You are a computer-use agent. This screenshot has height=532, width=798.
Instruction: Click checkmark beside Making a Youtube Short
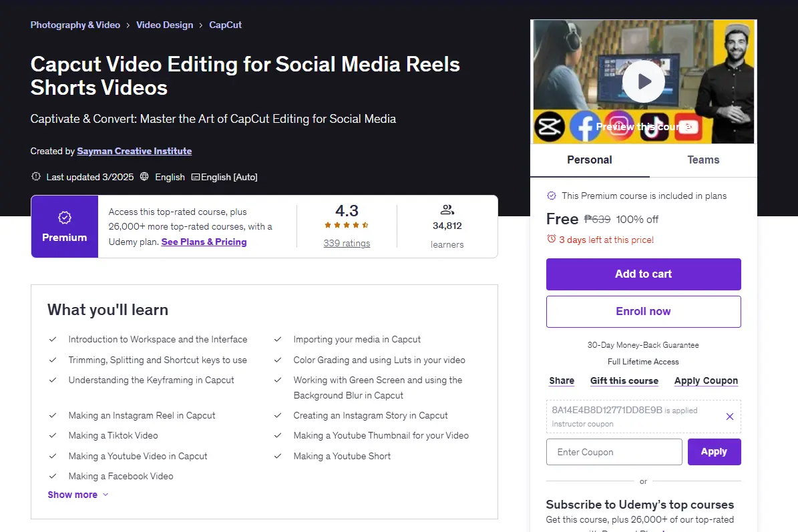[277, 456]
